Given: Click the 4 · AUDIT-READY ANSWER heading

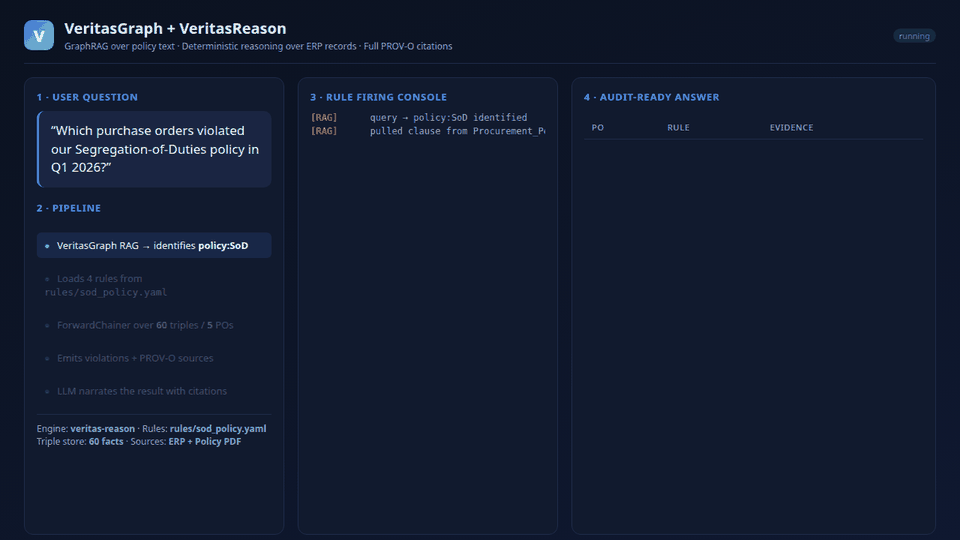Looking at the screenshot, I should point(651,97).
